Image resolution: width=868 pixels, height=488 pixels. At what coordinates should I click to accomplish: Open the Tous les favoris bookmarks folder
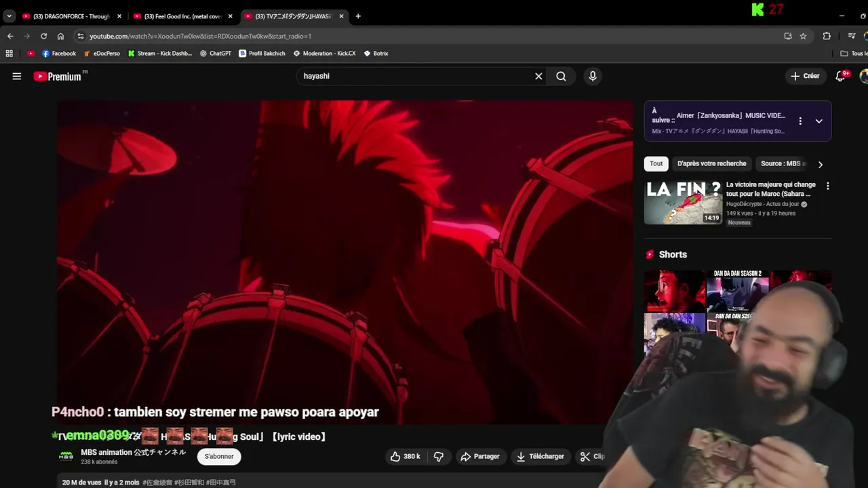tap(854, 54)
